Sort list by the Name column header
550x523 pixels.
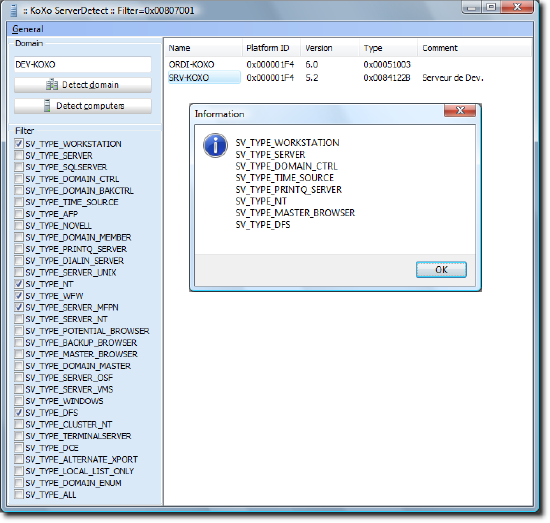click(x=204, y=48)
